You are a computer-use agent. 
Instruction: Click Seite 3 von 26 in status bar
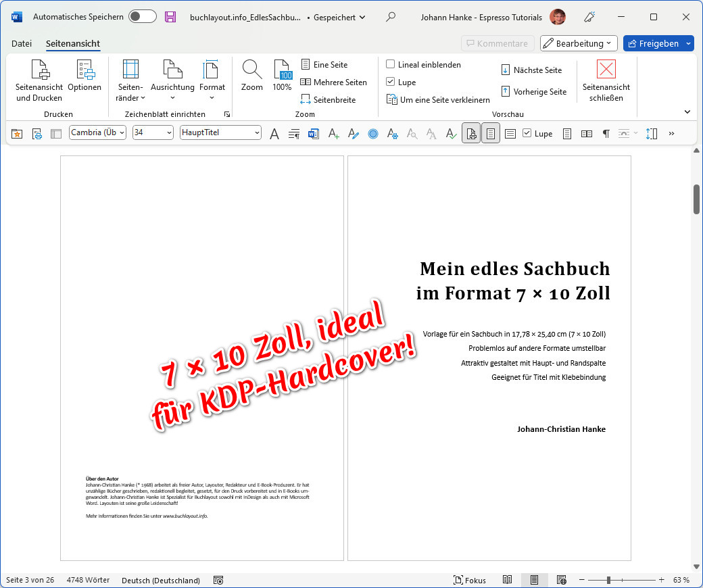pyautogui.click(x=30, y=580)
